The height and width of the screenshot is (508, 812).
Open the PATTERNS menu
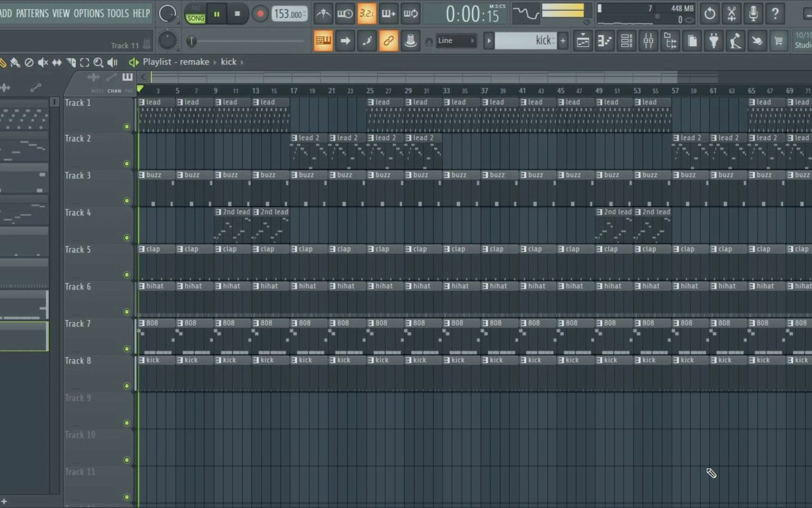tap(32, 13)
